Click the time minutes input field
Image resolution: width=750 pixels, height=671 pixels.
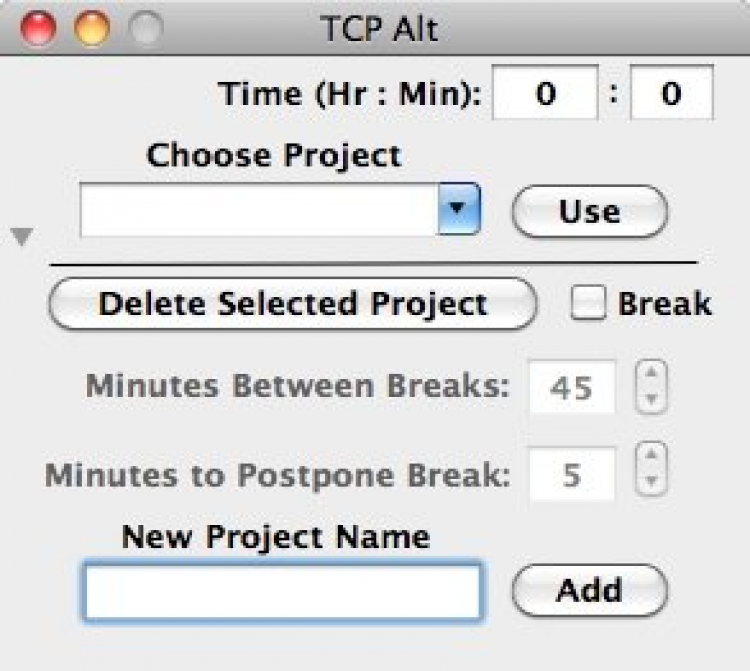[x=671, y=94]
